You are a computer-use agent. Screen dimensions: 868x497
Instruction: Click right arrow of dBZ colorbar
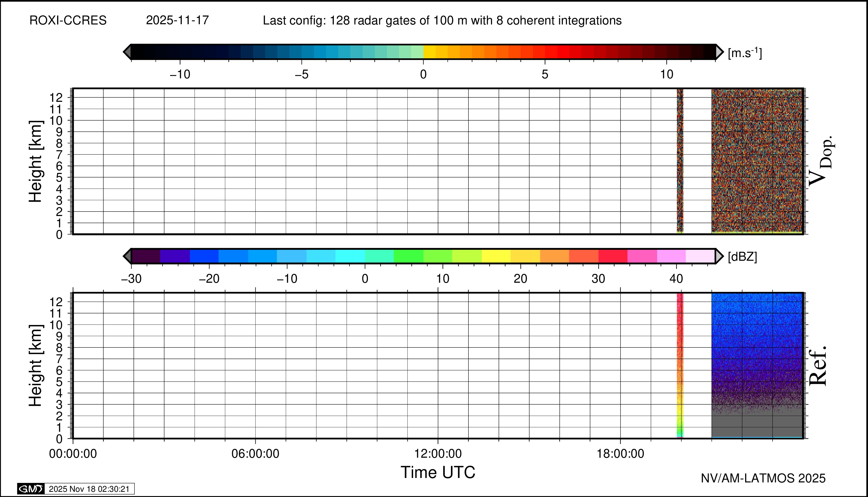tap(719, 256)
